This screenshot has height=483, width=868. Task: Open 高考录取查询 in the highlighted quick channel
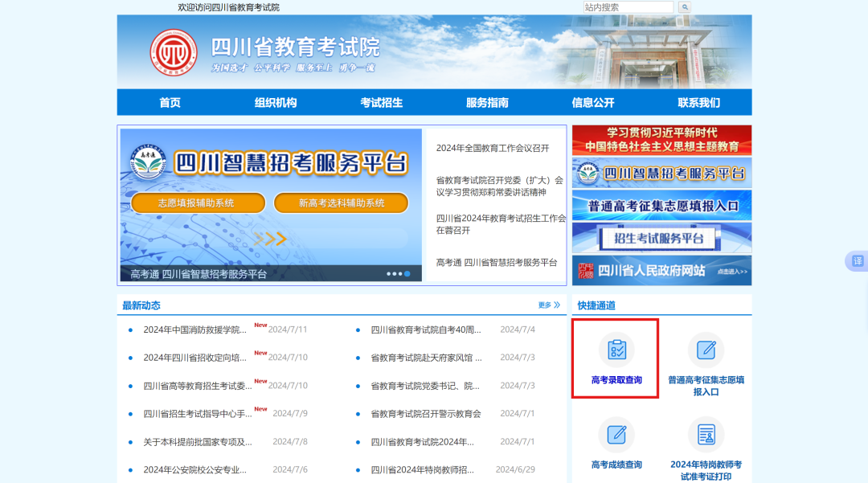click(616, 358)
